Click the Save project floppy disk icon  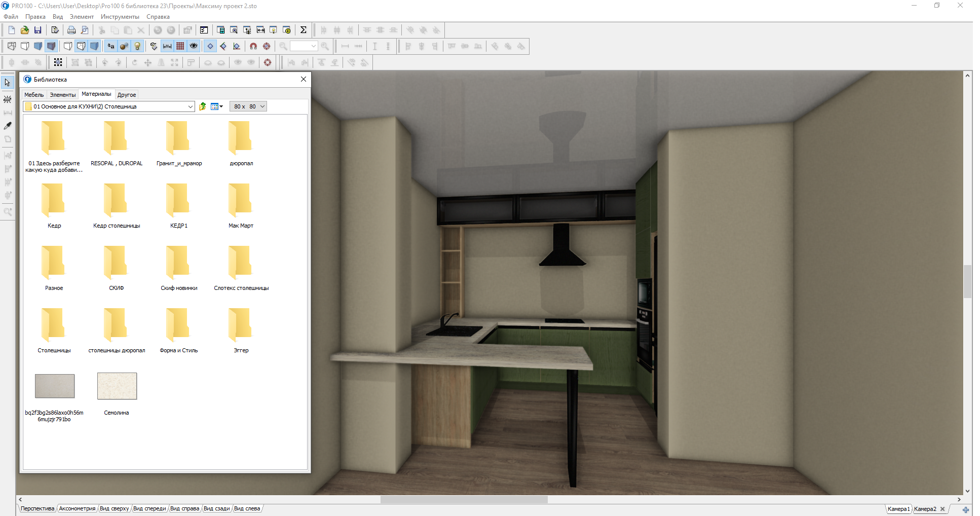[37, 30]
